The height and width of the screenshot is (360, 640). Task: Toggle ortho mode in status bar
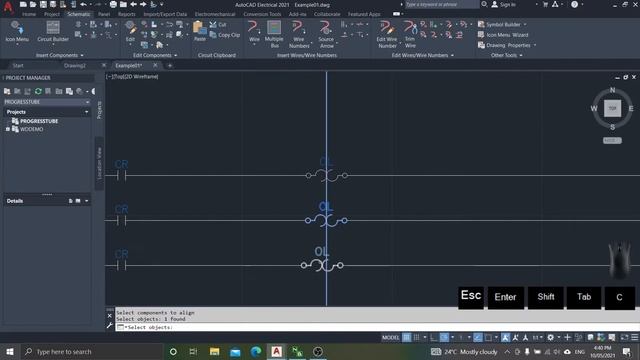pos(433,338)
